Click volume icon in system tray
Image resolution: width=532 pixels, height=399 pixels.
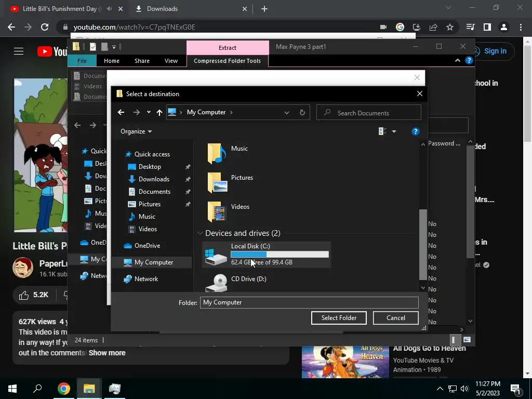coord(464,389)
